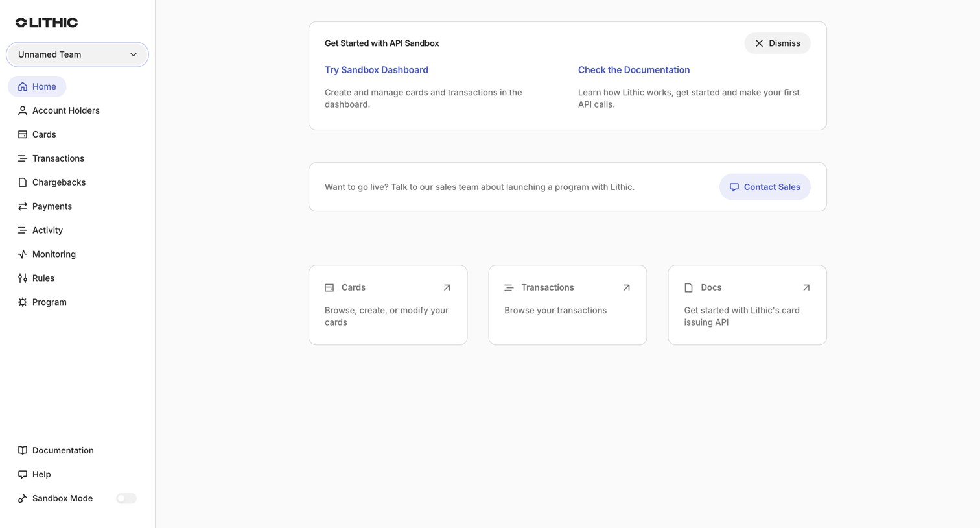Click the X icon beside Dismiss
Image resolution: width=980 pixels, height=528 pixels.
coord(759,43)
